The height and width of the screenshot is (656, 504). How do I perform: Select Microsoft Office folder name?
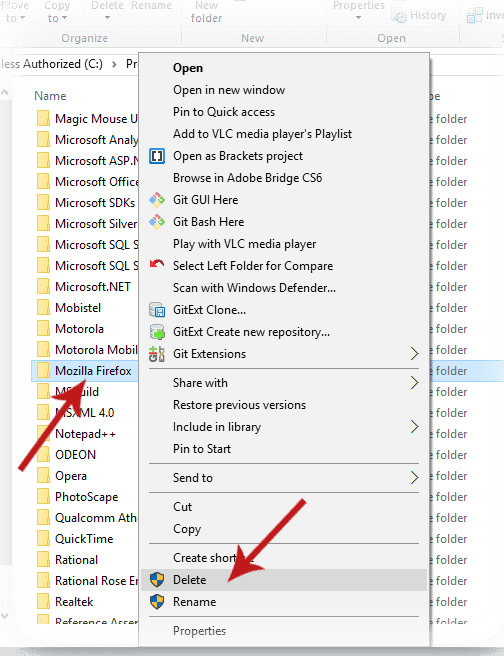(96, 182)
